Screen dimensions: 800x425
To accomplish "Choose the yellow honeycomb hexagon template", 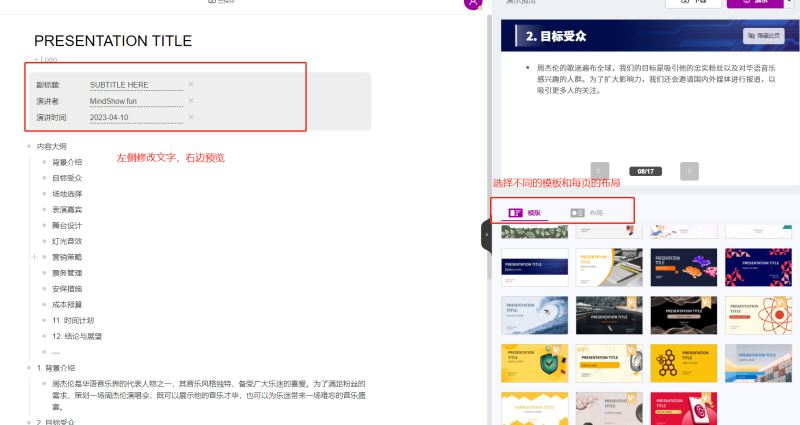I will coord(684,363).
